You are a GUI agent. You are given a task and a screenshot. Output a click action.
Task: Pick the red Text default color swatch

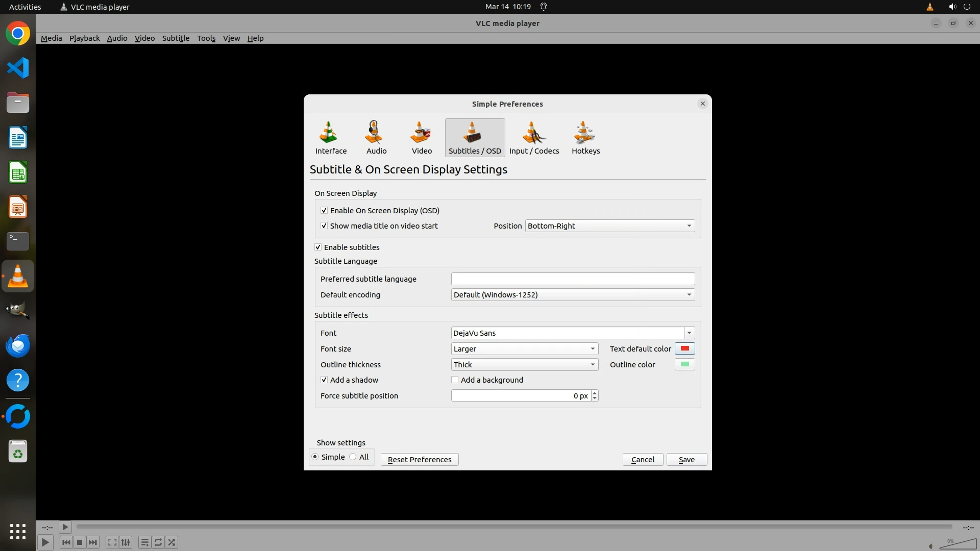[x=684, y=349]
